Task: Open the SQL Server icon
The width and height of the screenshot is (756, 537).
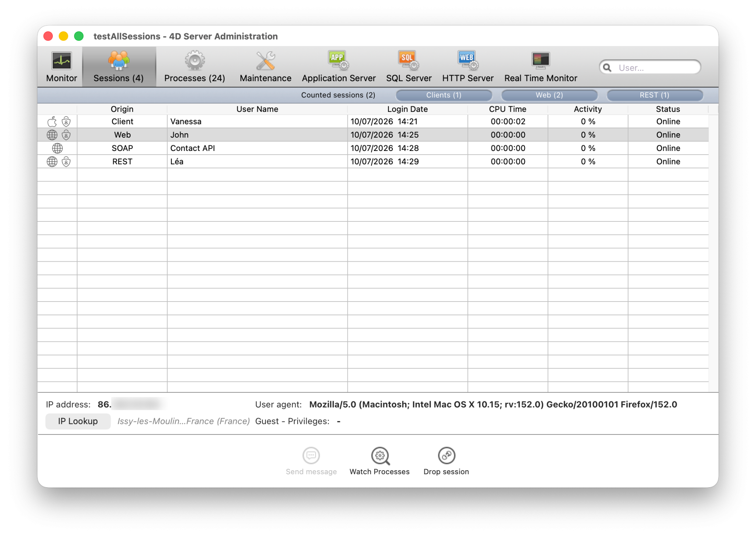Action: click(409, 61)
